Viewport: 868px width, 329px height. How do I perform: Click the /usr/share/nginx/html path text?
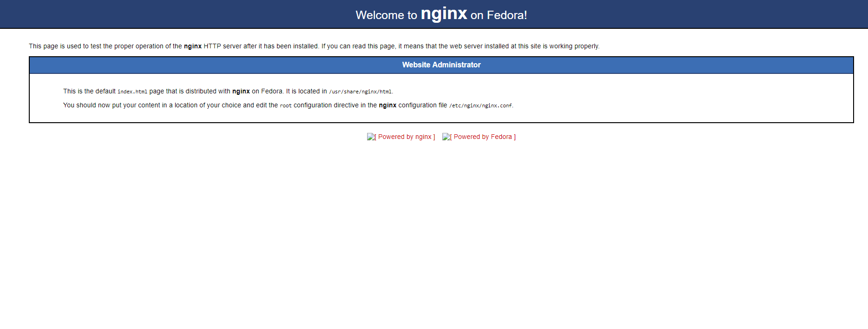click(360, 92)
